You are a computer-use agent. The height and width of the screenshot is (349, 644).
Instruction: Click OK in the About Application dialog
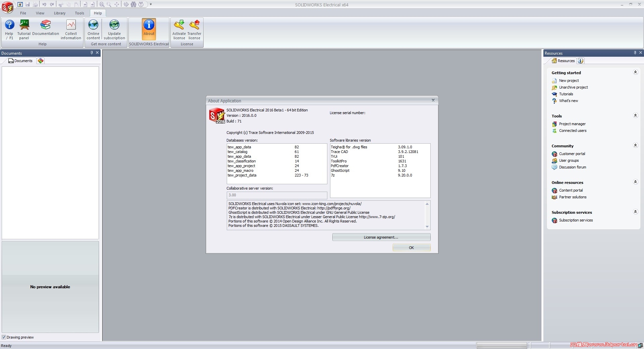coord(412,248)
